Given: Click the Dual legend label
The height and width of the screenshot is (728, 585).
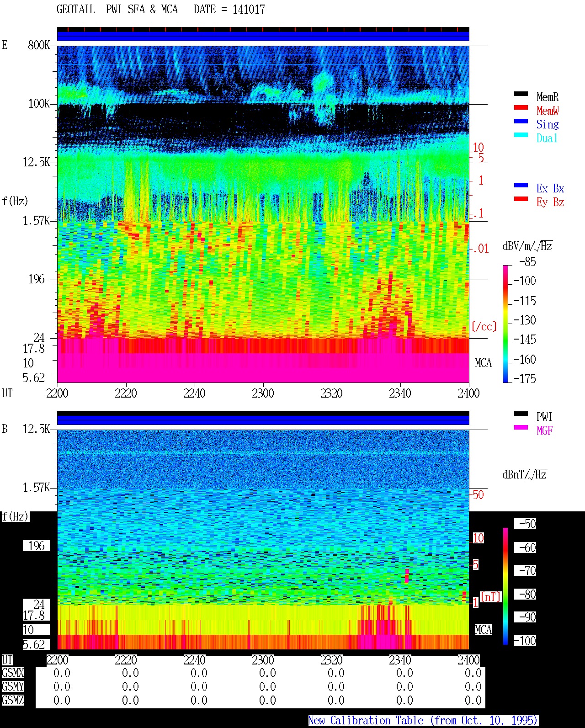Looking at the screenshot, I should 547,138.
